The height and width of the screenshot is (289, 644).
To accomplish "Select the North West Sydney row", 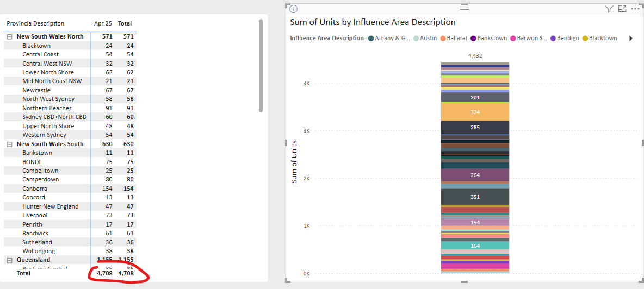I will pos(70,99).
